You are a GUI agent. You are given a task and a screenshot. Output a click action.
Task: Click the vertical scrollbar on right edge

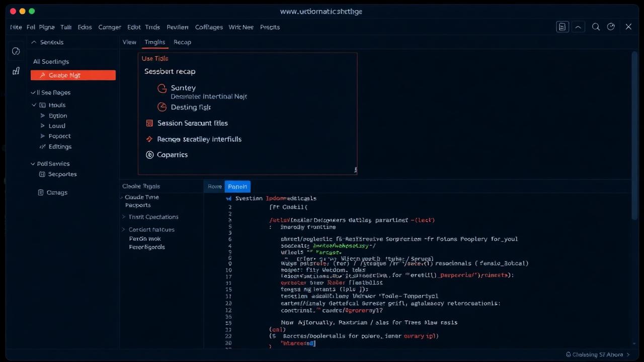(635, 136)
